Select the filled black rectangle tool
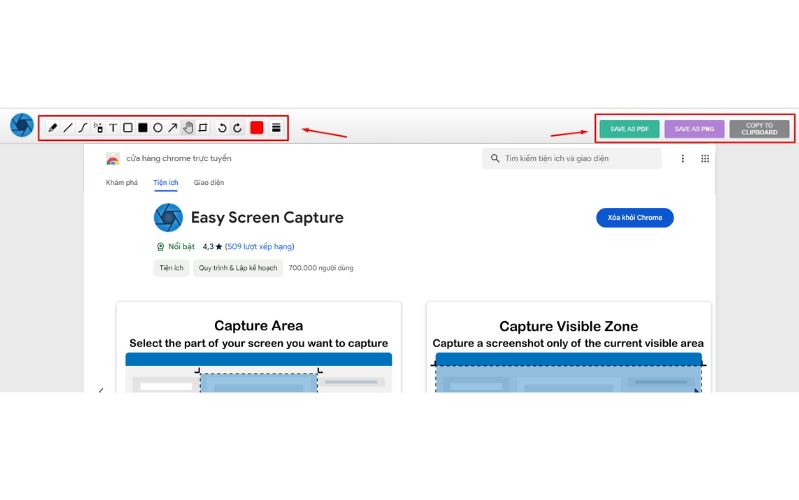 coord(143,127)
